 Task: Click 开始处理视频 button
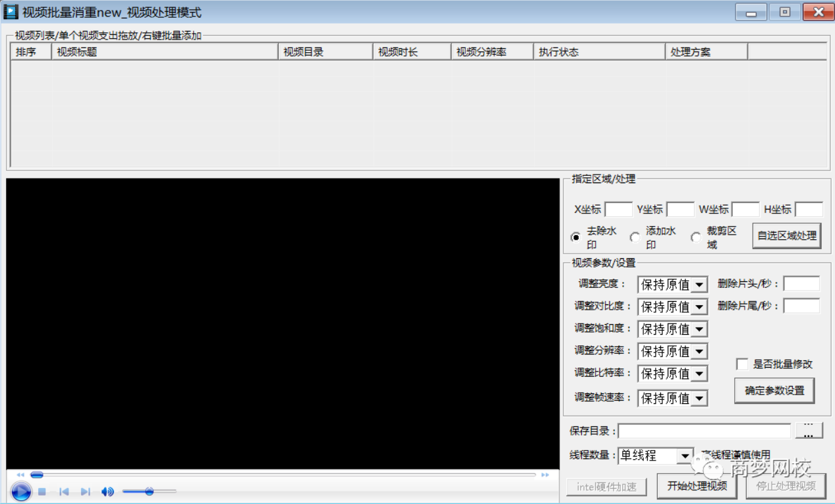click(697, 486)
